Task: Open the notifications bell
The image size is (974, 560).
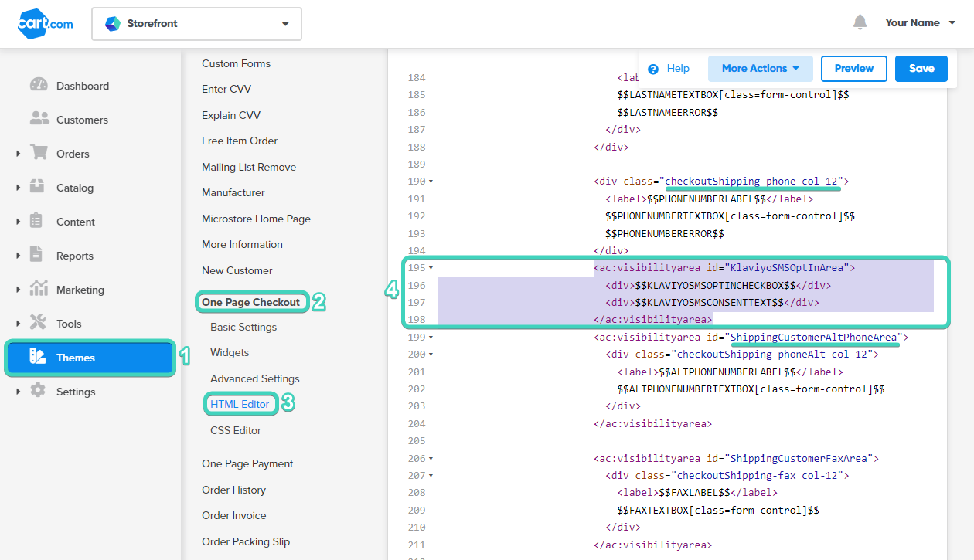Action: pos(860,22)
